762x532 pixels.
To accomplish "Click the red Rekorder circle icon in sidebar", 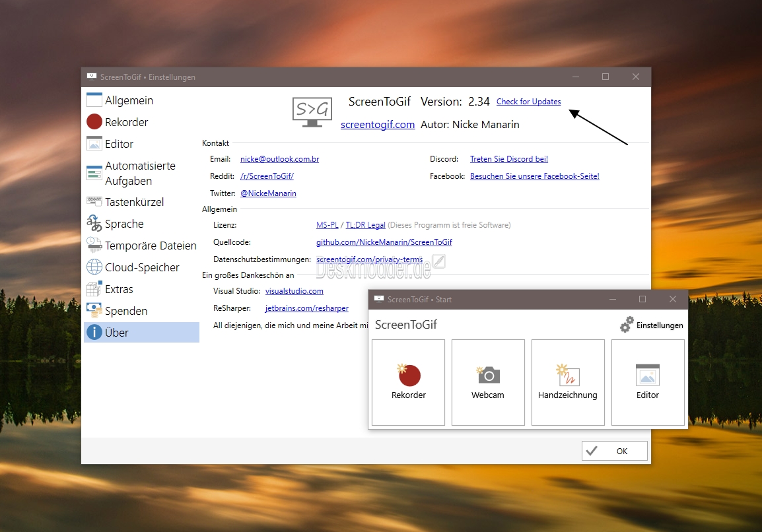I will [94, 121].
